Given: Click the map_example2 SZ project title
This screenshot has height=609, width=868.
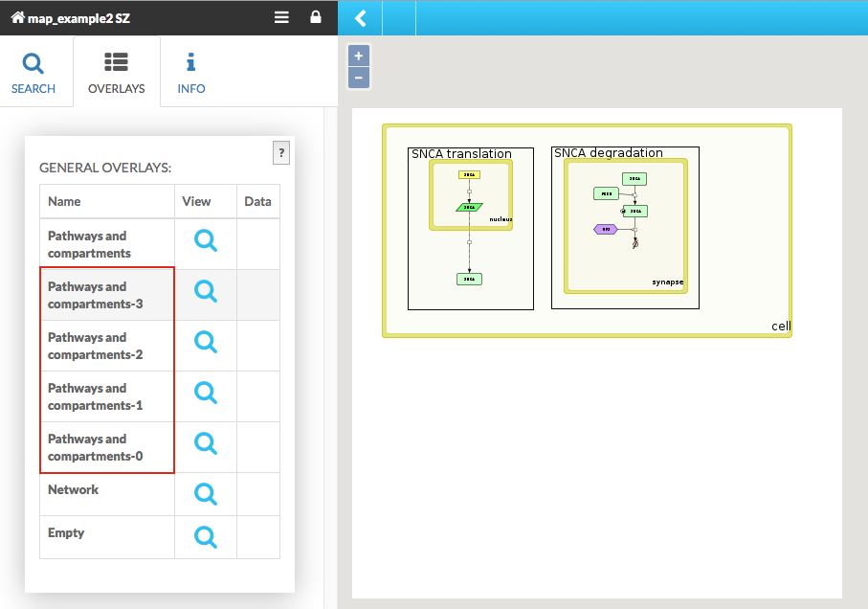Looking at the screenshot, I should tap(78, 17).
